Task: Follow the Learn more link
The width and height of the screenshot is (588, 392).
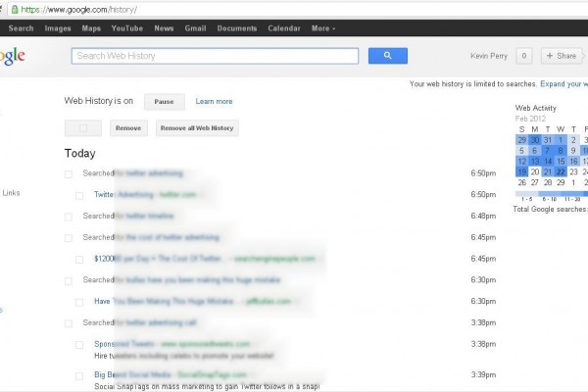Action: (x=214, y=101)
